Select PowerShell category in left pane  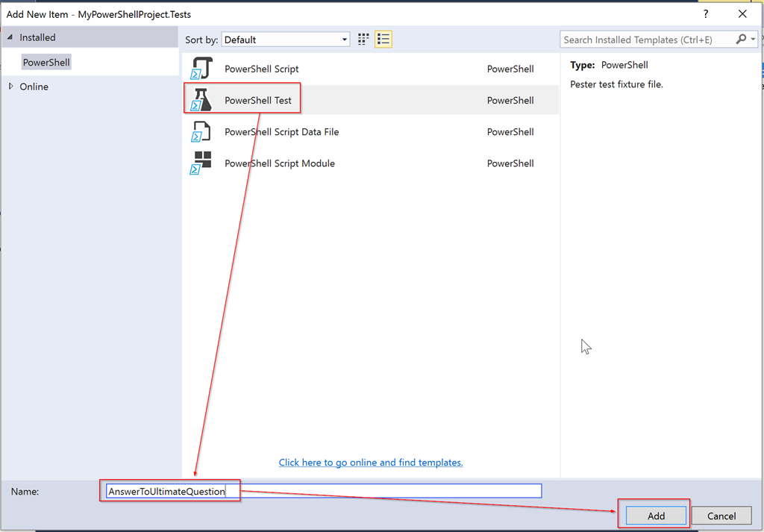tap(46, 63)
